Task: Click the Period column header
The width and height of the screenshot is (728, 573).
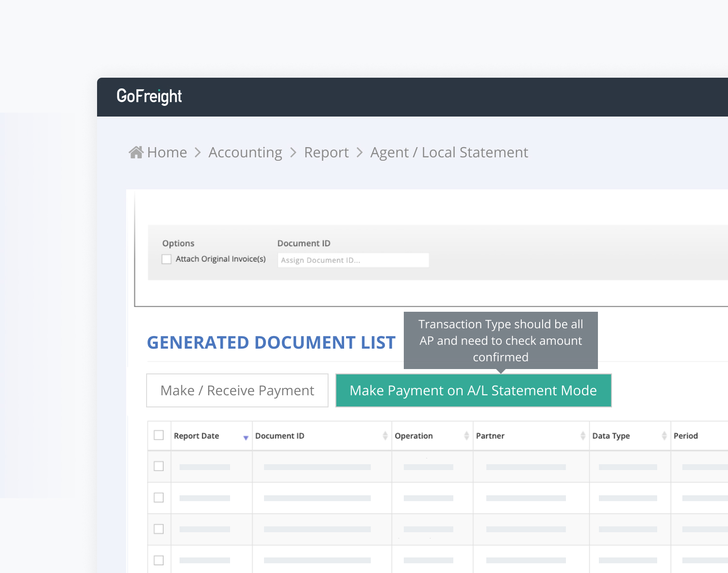Action: coord(685,436)
